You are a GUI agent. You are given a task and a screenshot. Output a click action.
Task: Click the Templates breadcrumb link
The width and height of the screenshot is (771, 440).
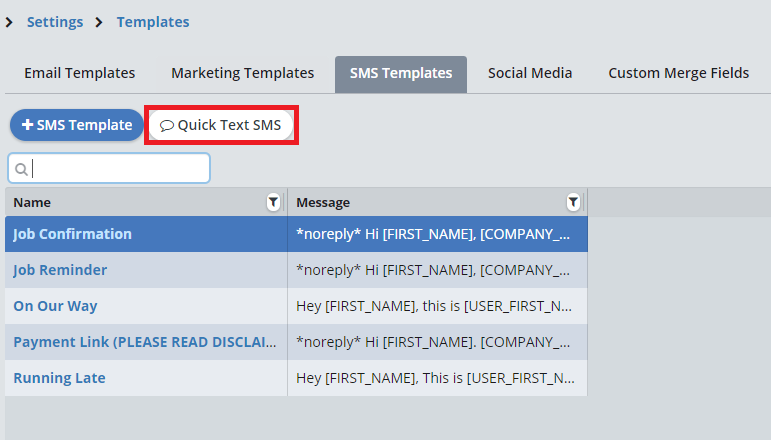[152, 22]
